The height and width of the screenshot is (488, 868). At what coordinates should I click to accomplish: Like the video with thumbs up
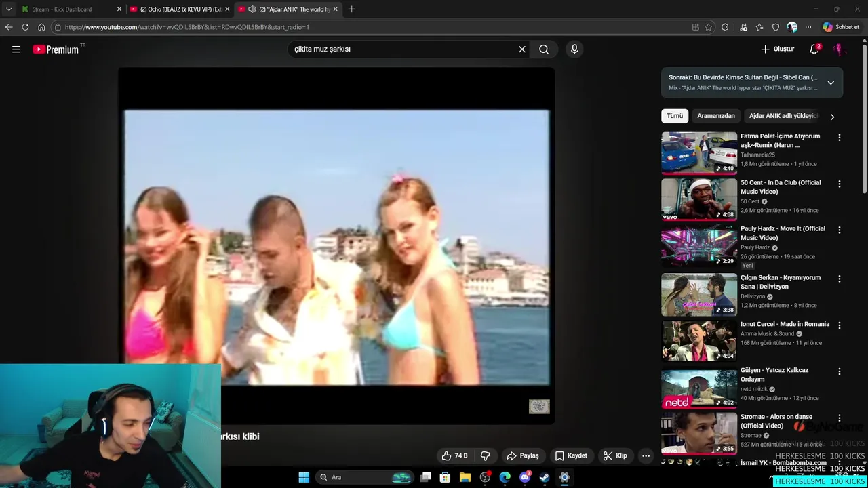(454, 455)
